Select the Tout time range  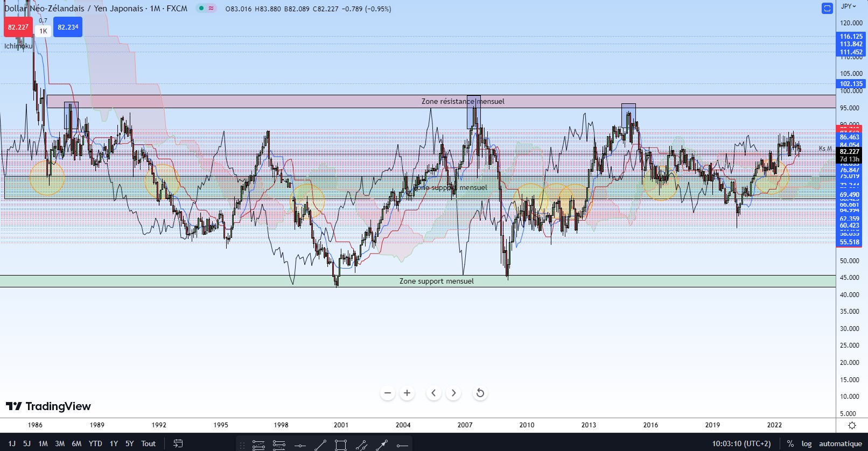[x=148, y=443]
